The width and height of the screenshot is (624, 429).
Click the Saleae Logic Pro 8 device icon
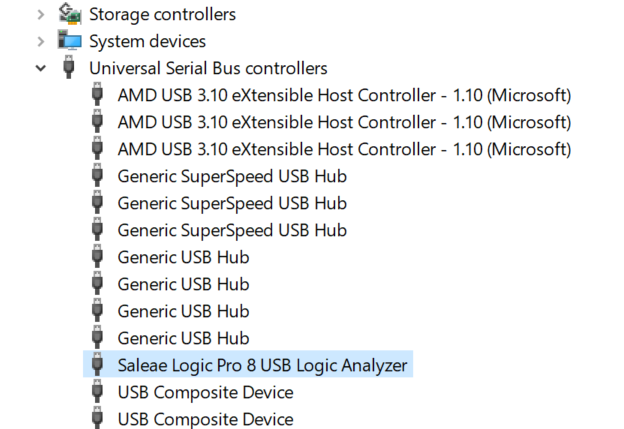[97, 365]
